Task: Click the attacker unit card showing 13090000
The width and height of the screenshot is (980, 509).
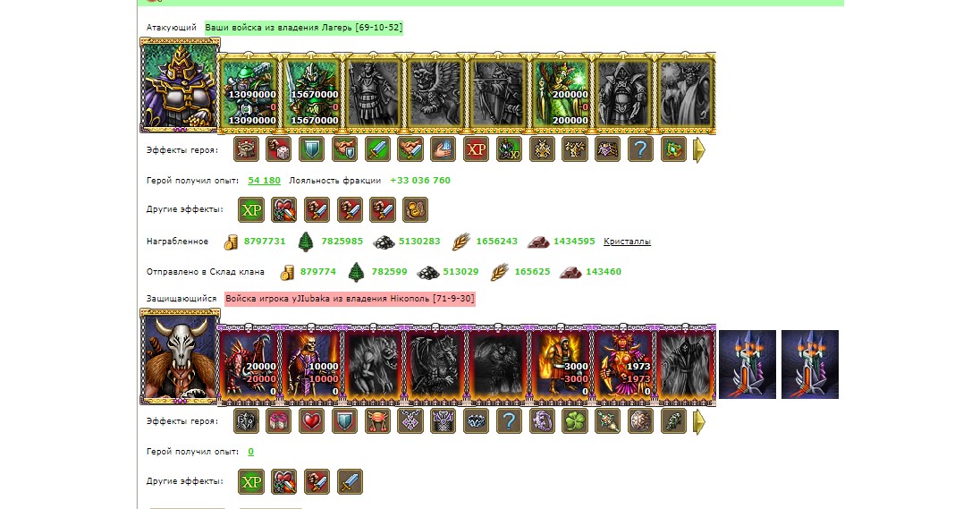Action: (x=249, y=93)
